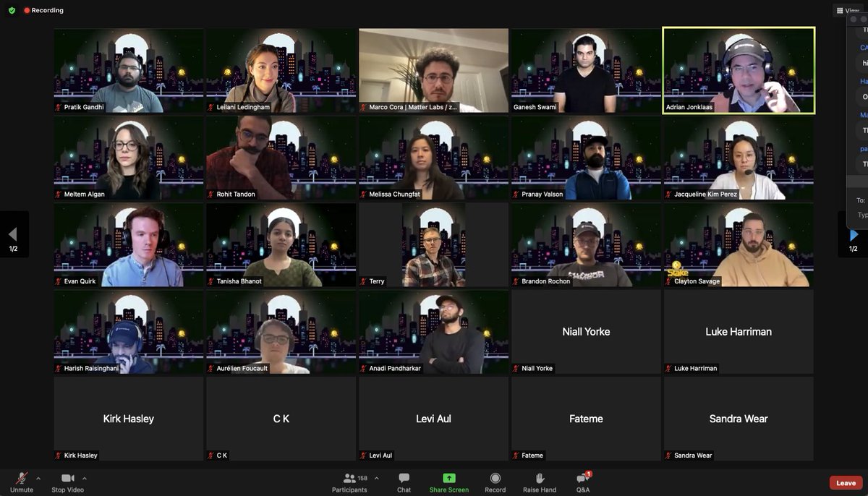Click muted mic icon beside Pratik Gandhi's name

(x=59, y=107)
